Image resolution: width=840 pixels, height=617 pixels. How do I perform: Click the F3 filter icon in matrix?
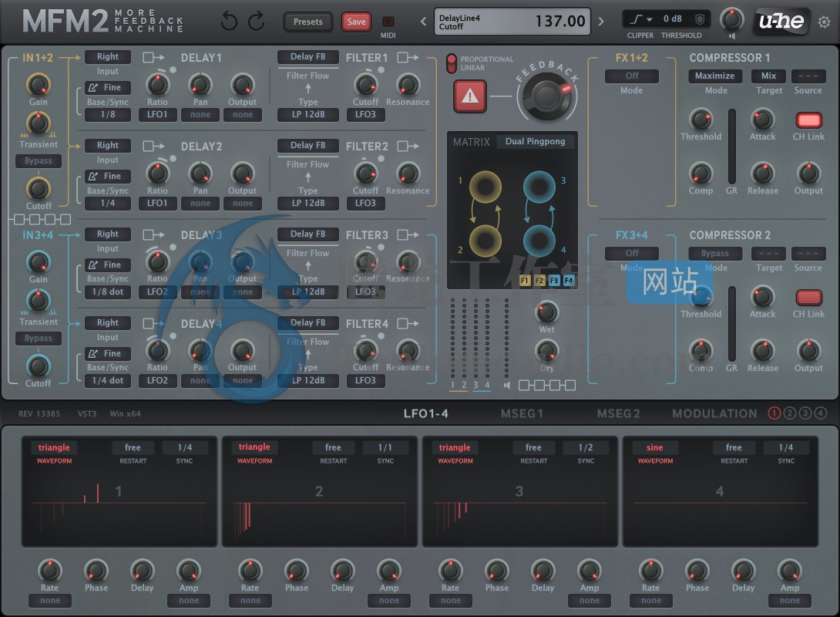pos(554,281)
